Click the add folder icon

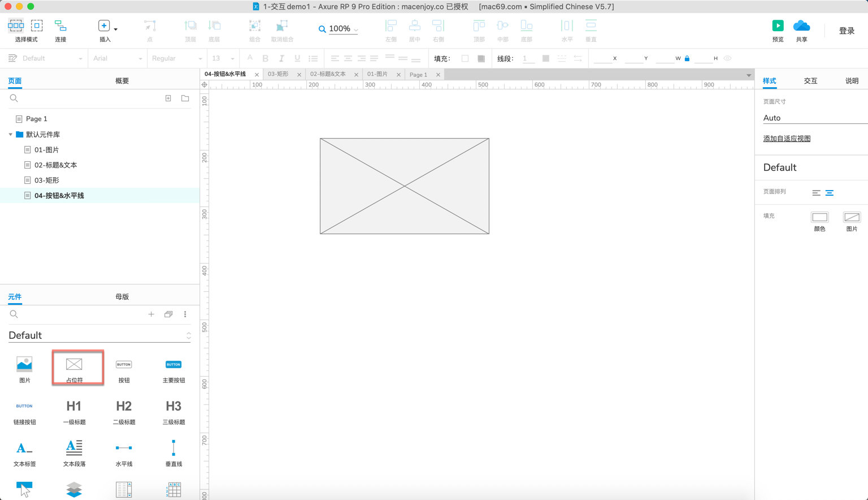coord(185,98)
